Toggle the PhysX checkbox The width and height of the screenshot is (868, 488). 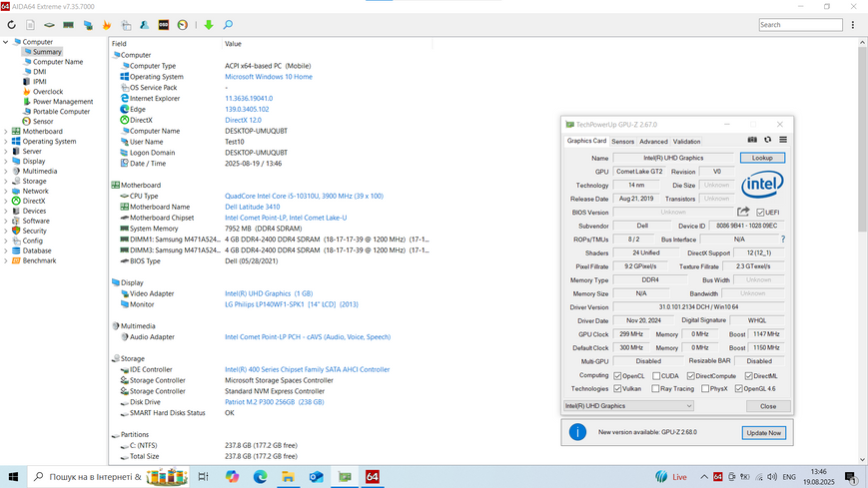[705, 388]
